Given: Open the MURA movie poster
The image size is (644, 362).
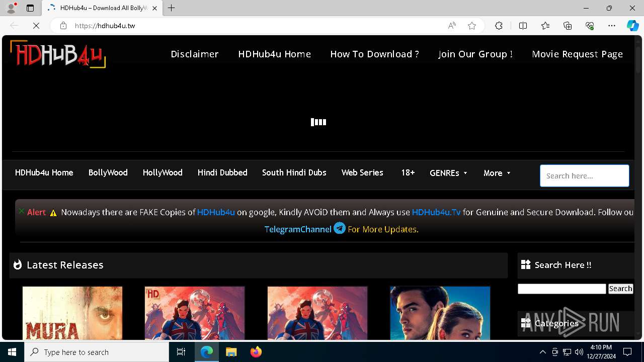Looking at the screenshot, I should 72,313.
